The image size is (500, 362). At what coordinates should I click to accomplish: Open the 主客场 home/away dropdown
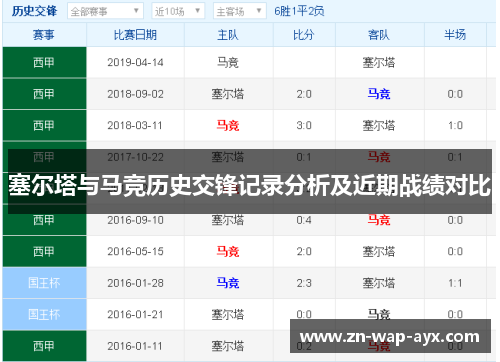coord(240,11)
